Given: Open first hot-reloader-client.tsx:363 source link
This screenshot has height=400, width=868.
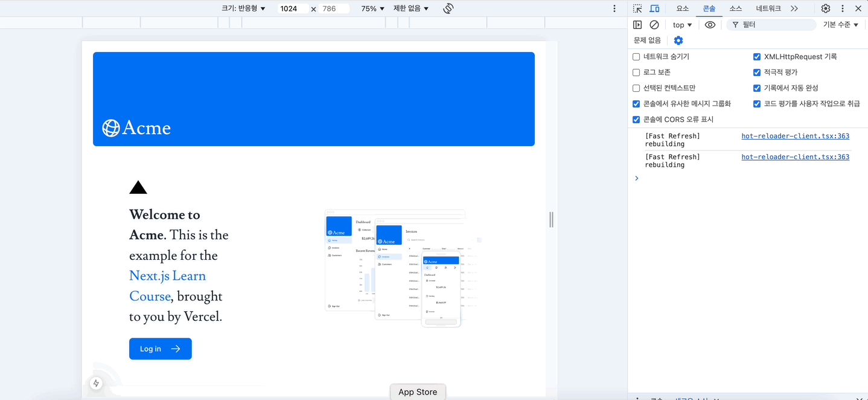Looking at the screenshot, I should point(795,136).
